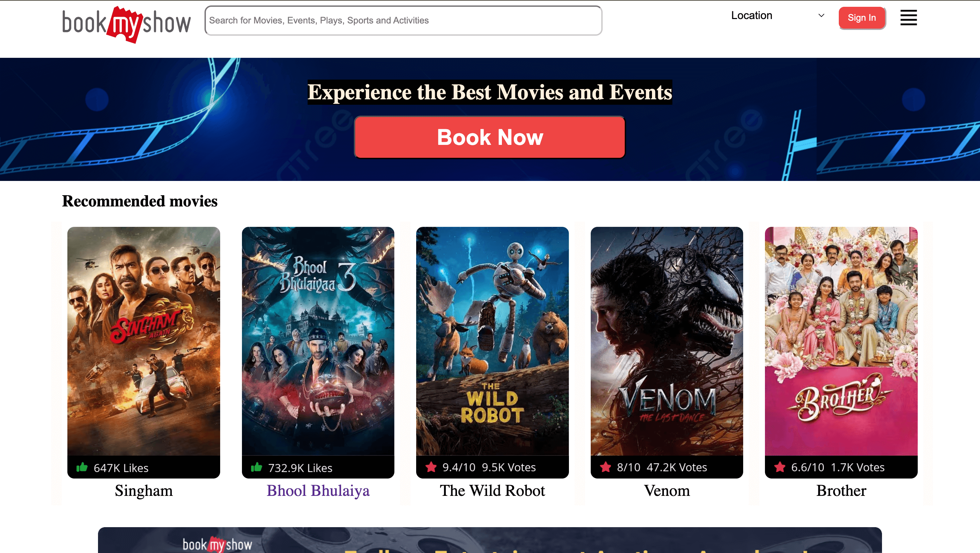Click the Singham title link
Image resolution: width=980 pixels, height=553 pixels.
(x=143, y=491)
